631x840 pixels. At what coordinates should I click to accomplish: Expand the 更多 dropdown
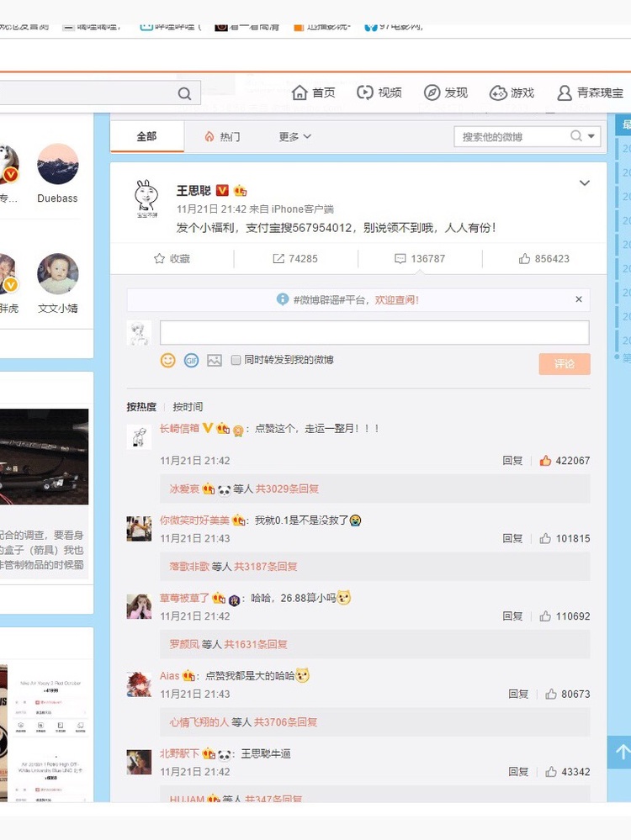pyautogui.click(x=294, y=136)
